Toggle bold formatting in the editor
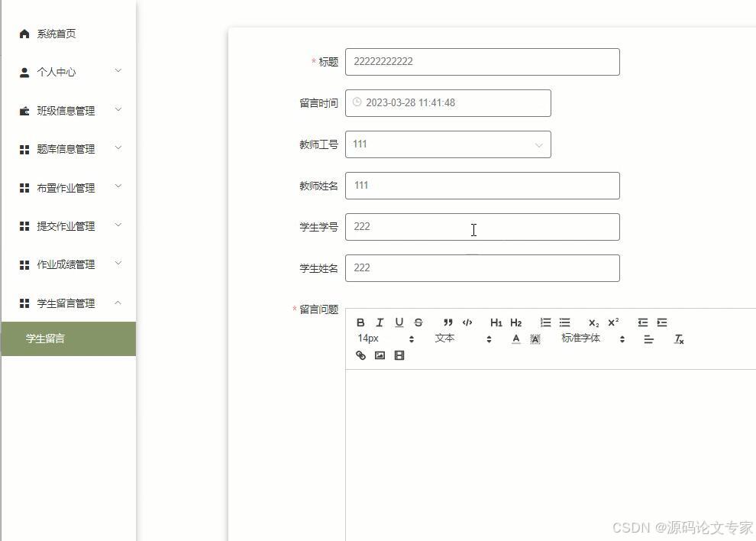Screen dimensions: 756x541 pos(361,322)
